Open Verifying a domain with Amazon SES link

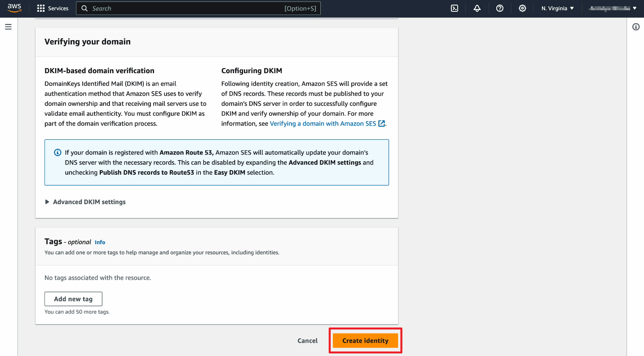323,124
